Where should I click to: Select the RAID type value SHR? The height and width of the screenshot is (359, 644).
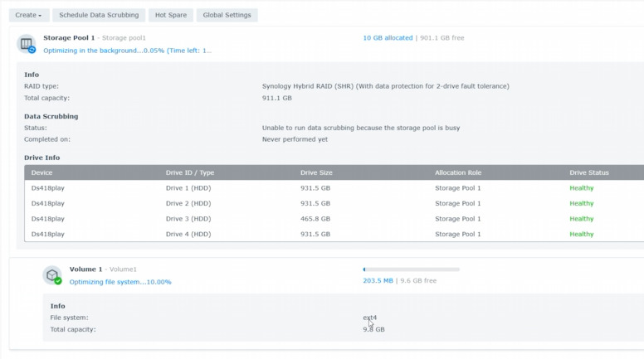(385, 86)
